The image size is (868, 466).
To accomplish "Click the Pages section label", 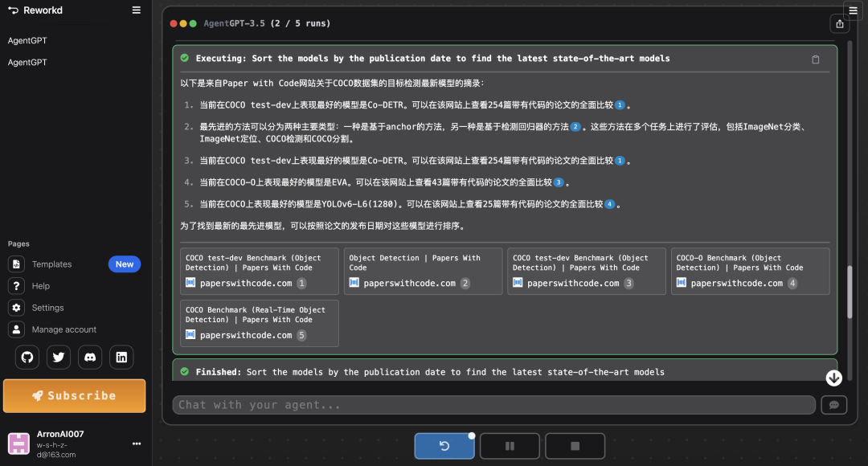I will [18, 243].
